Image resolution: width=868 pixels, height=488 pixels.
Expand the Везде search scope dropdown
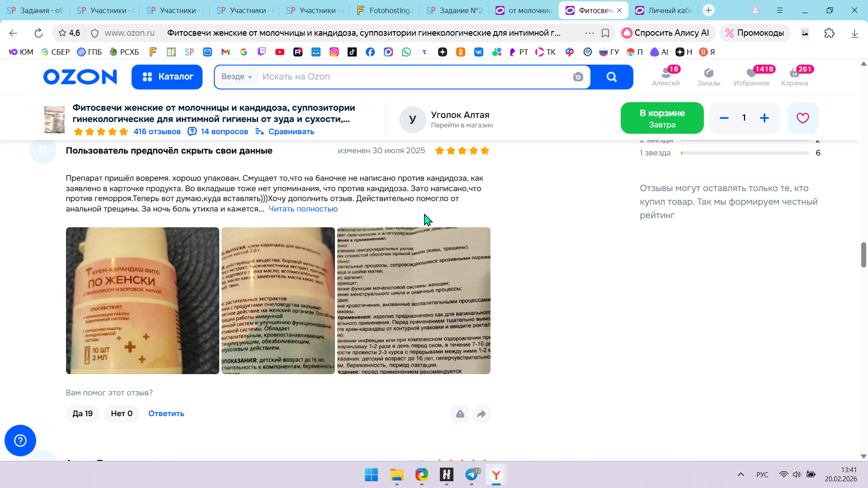(x=237, y=77)
